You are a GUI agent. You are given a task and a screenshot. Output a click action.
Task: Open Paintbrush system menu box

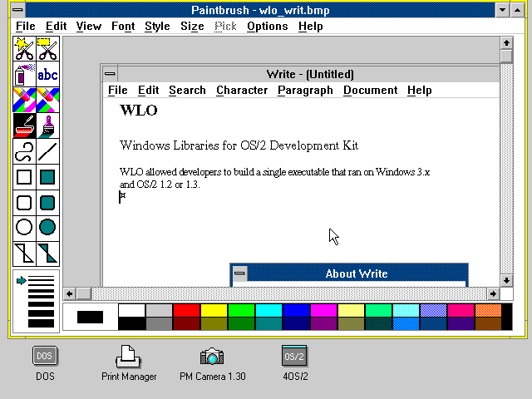(x=17, y=10)
